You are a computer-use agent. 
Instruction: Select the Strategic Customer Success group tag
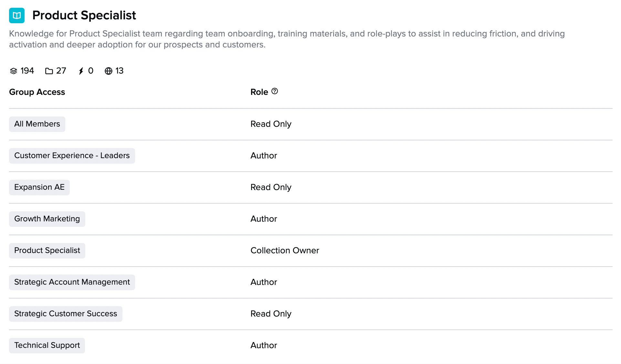click(66, 314)
